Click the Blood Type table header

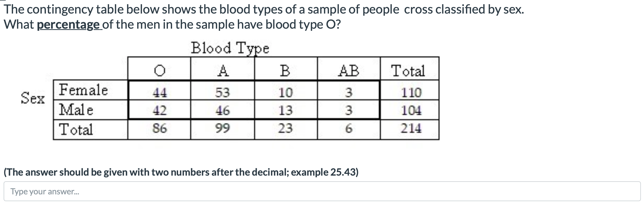click(230, 48)
